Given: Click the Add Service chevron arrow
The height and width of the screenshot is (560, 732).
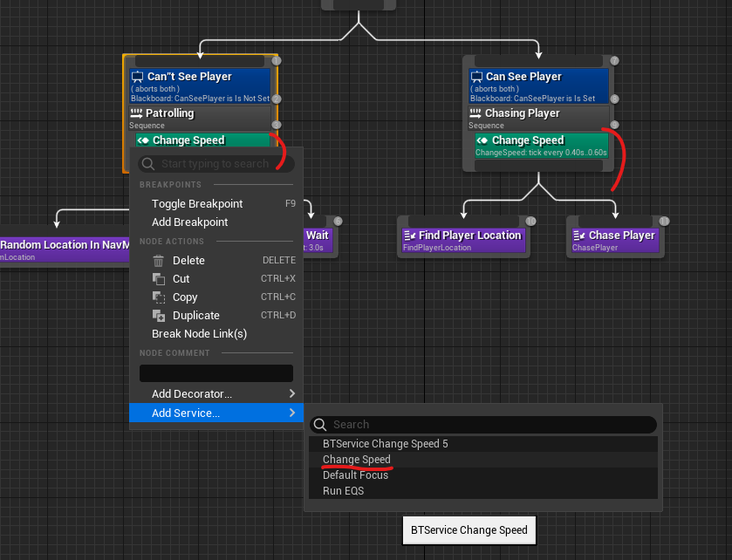Looking at the screenshot, I should tap(292, 413).
